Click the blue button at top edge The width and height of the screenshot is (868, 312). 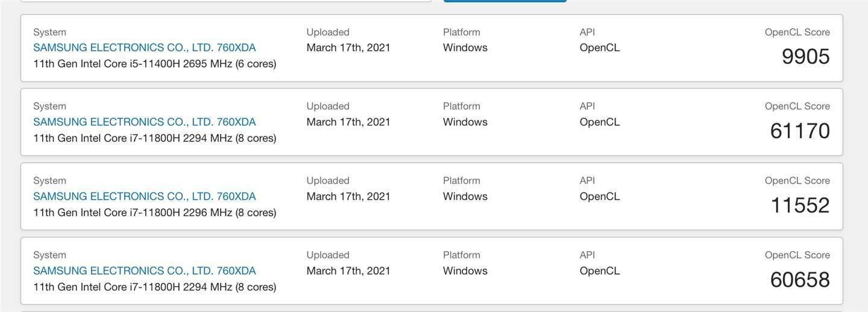pyautogui.click(x=505, y=1)
